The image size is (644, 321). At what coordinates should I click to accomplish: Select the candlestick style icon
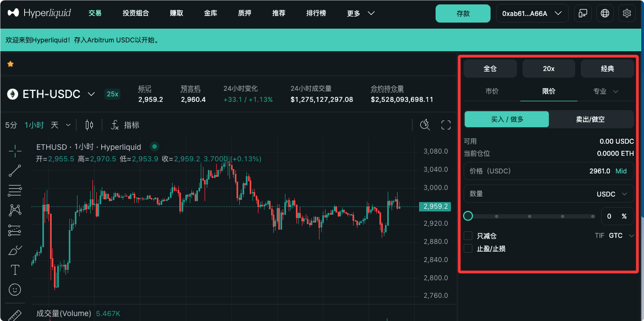click(x=89, y=124)
